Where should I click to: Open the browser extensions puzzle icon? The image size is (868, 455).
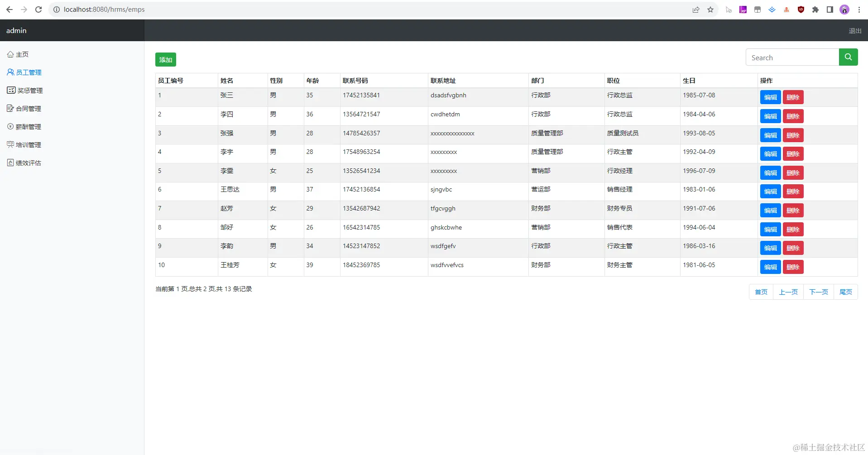(x=815, y=10)
